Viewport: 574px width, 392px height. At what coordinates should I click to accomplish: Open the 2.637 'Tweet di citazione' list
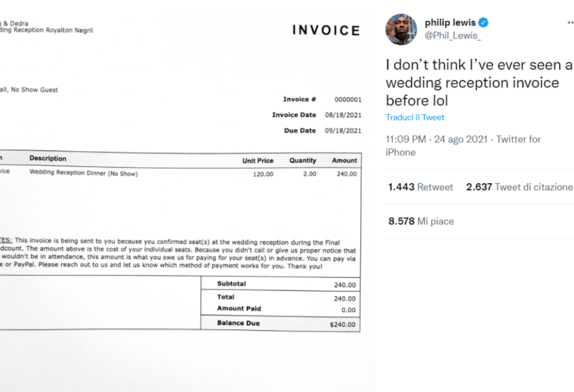pyautogui.click(x=519, y=187)
